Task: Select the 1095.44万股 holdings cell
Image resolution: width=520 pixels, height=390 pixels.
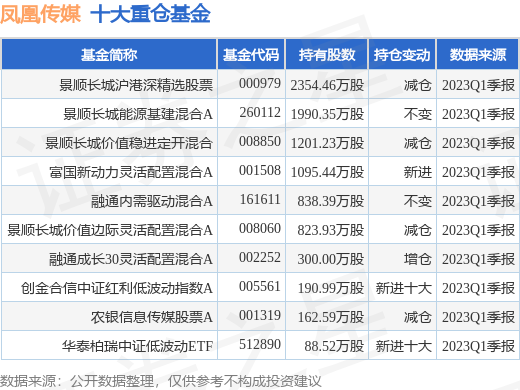Action: (327, 172)
